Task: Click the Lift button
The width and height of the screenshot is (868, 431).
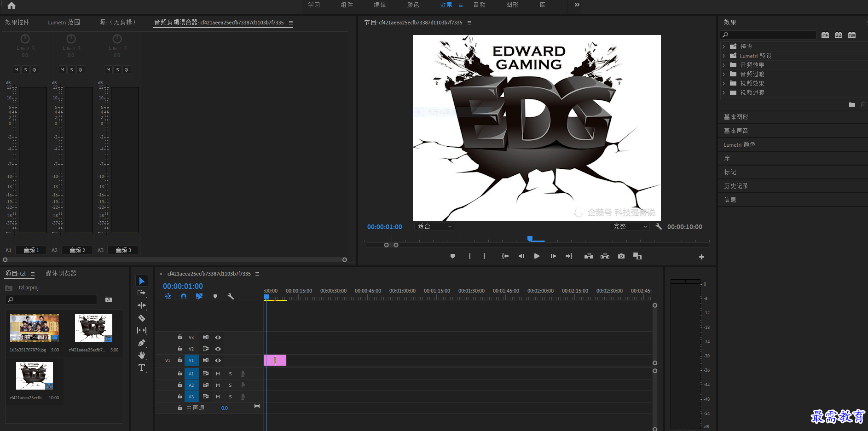Action: point(589,256)
